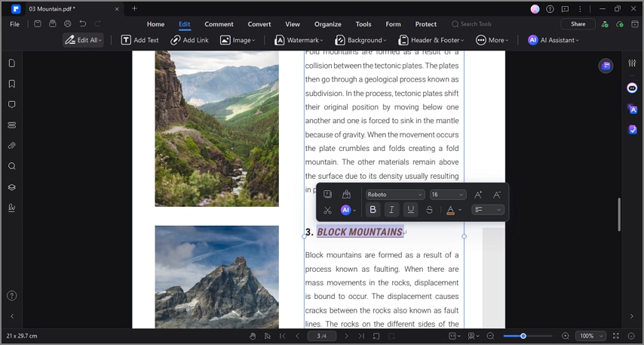Click the Undo arrow icon

(82, 24)
